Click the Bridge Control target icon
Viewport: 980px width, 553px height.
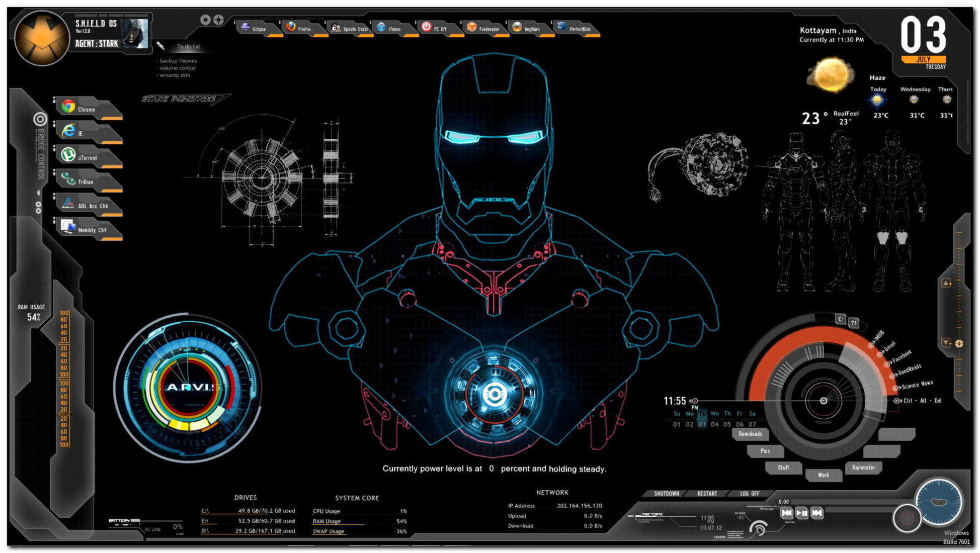[40, 119]
